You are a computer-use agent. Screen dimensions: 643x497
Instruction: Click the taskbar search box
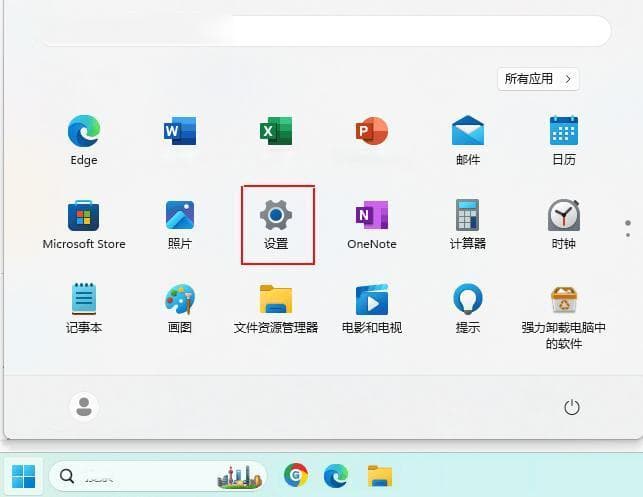point(157,476)
